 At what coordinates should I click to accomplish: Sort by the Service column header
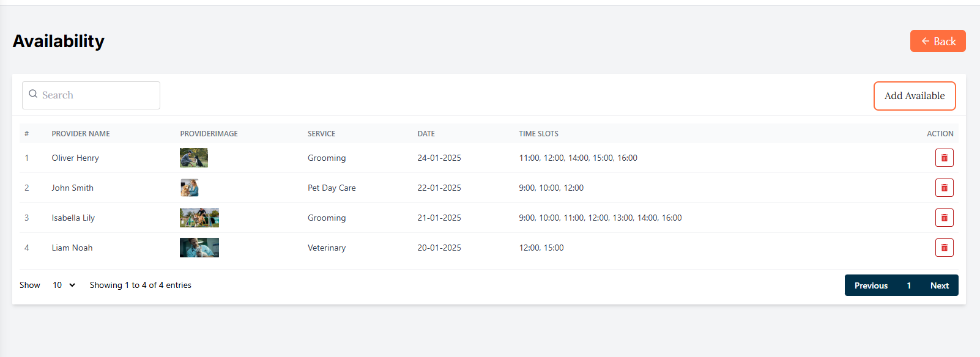click(x=321, y=133)
